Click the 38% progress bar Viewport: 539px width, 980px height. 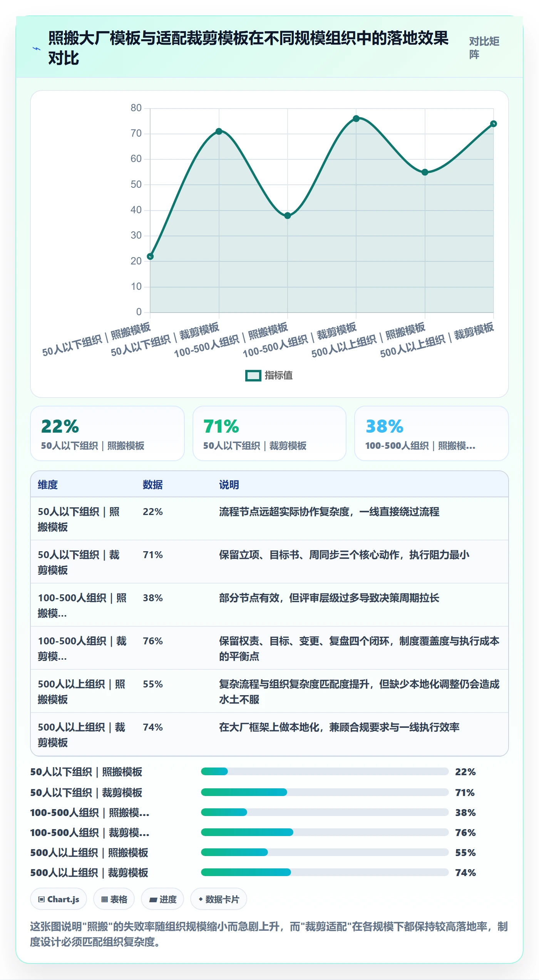pos(325,812)
